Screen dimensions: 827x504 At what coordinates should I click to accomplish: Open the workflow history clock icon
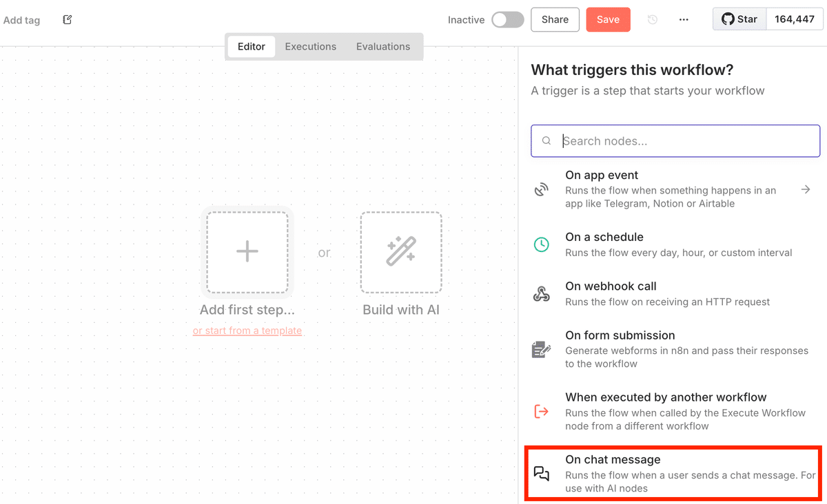point(652,20)
